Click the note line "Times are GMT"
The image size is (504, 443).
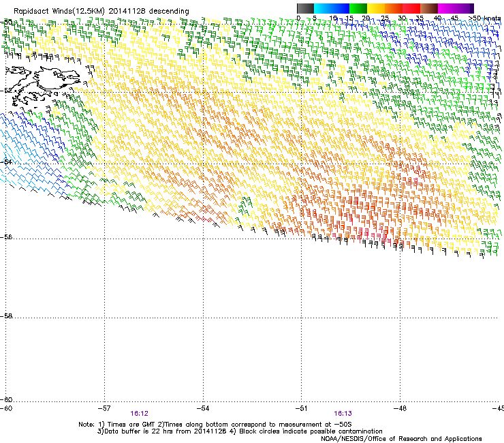[215, 425]
